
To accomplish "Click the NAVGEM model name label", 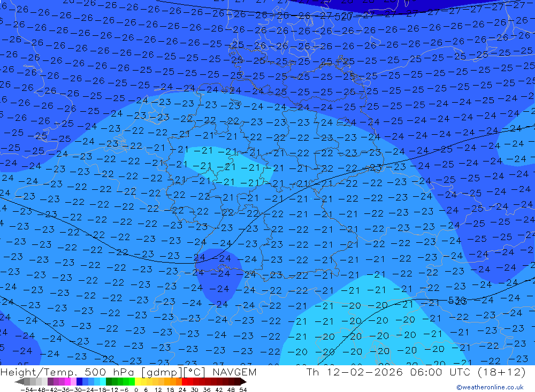I will [234, 372].
